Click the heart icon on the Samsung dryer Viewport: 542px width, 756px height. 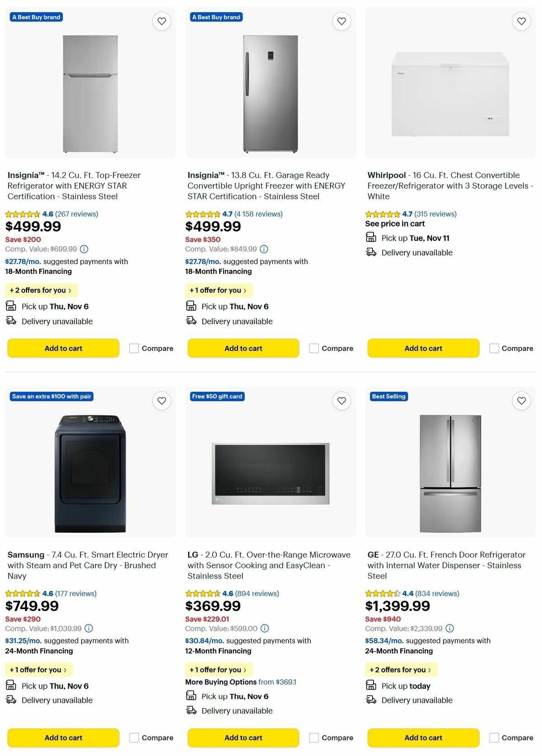pos(161,400)
